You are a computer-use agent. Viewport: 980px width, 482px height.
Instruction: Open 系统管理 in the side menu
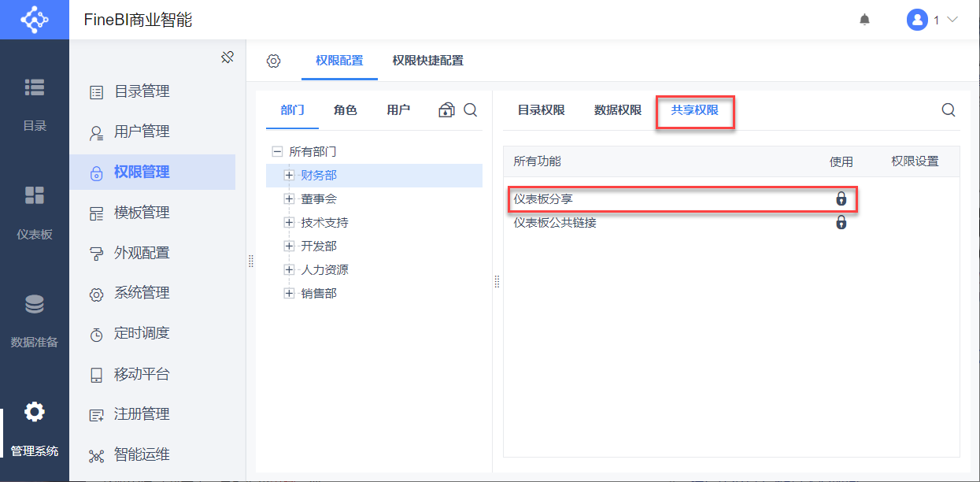click(142, 293)
